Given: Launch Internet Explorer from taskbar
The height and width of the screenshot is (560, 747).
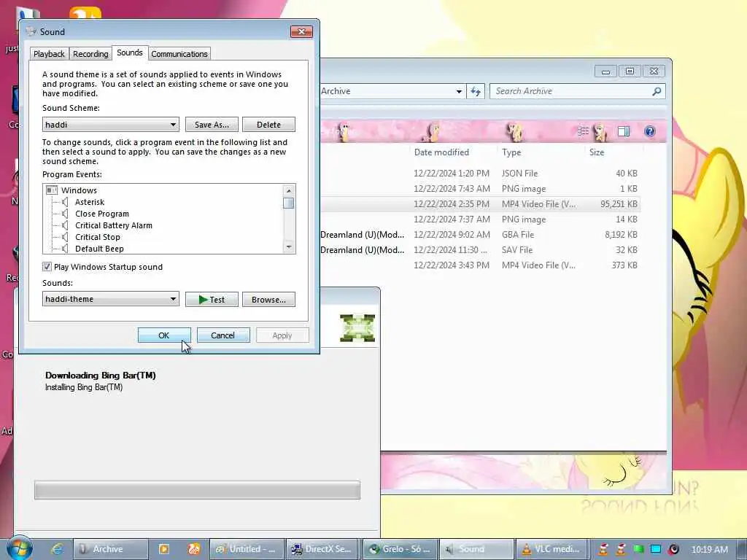Looking at the screenshot, I should (x=57, y=549).
